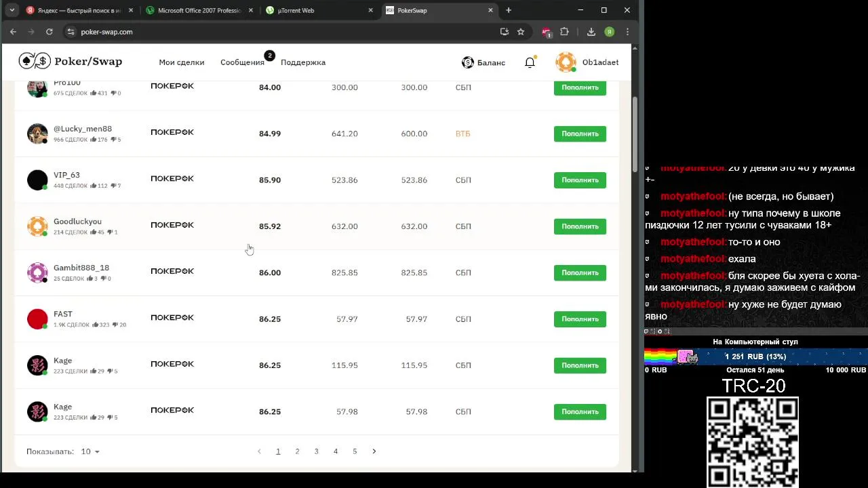Image resolution: width=868 pixels, height=488 pixels.
Task: Open the Chrome three-dot menu
Action: tap(627, 32)
